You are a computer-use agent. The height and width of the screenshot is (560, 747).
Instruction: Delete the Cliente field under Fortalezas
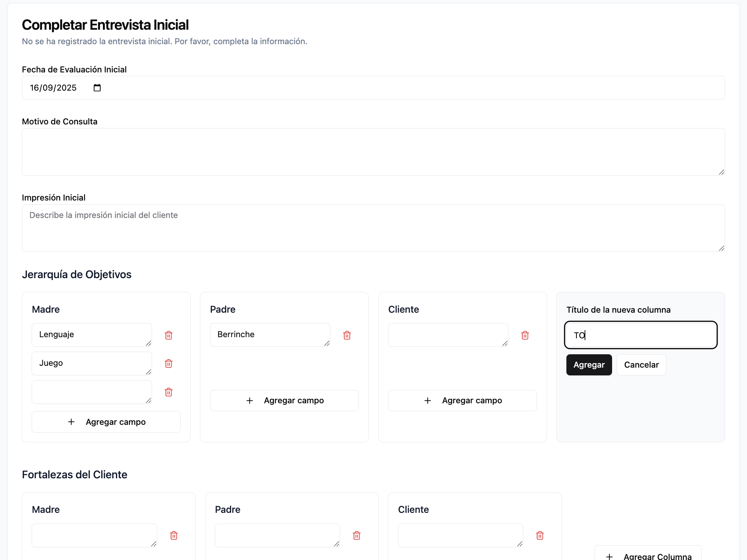click(540, 535)
